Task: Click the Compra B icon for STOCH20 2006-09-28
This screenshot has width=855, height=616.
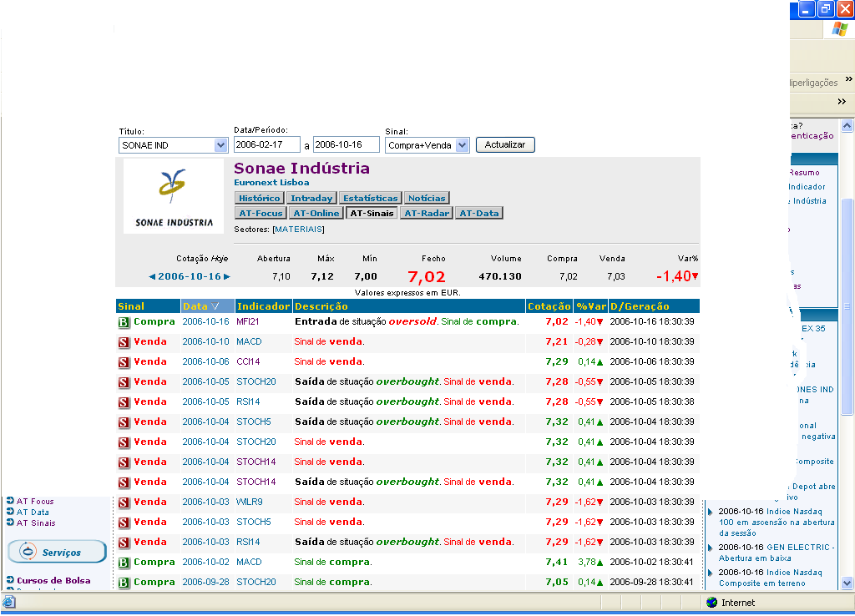Action: 124,583
